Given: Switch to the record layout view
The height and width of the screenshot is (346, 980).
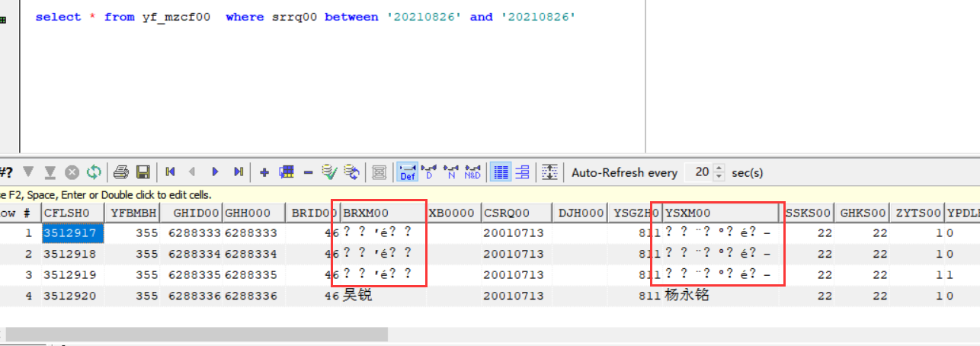Looking at the screenshot, I should [522, 171].
